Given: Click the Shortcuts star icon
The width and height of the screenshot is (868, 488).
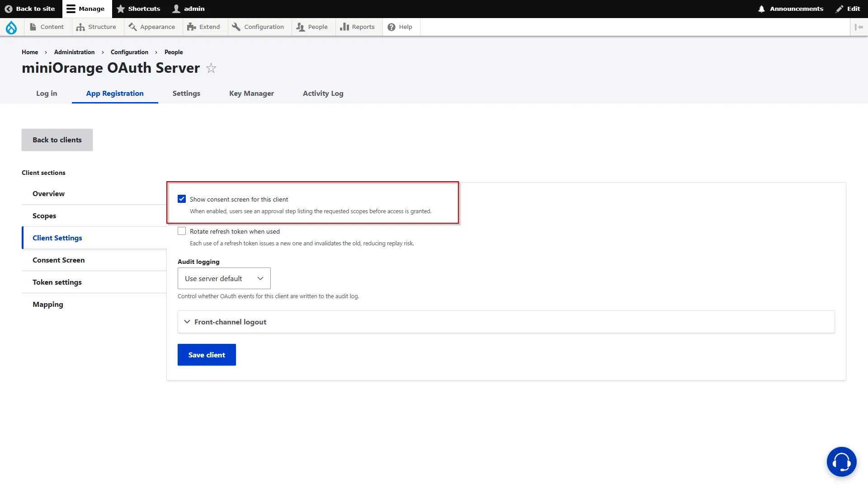Looking at the screenshot, I should click(121, 9).
